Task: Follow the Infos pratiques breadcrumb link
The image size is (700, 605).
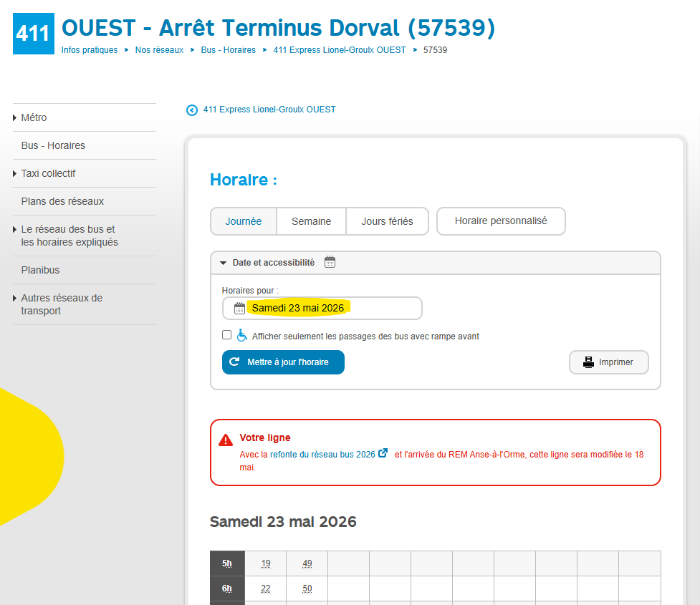Action: (90, 50)
